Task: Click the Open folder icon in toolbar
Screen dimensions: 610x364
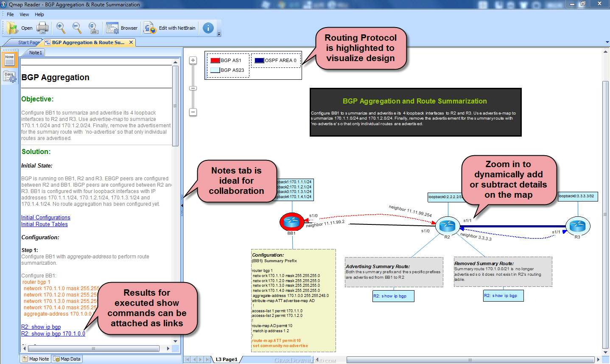Action: [13, 28]
